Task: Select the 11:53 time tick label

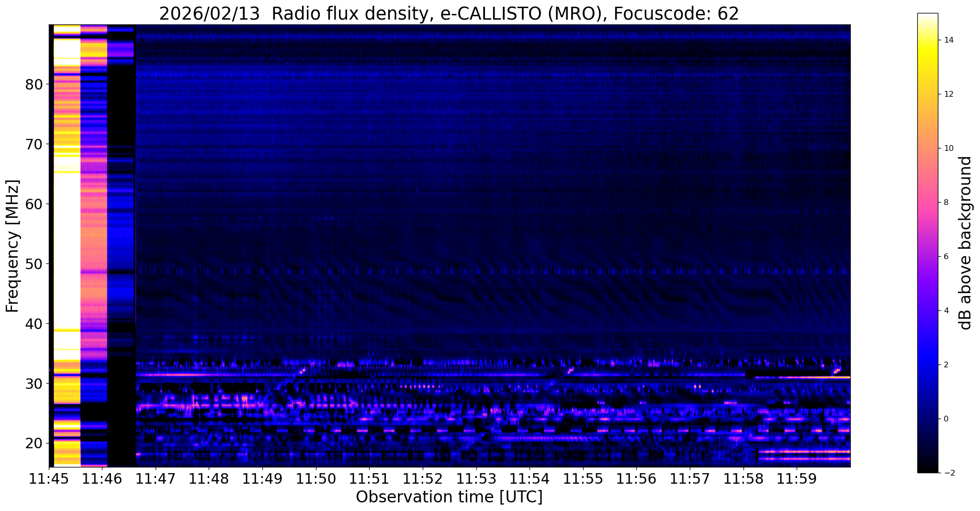Action: coord(476,479)
